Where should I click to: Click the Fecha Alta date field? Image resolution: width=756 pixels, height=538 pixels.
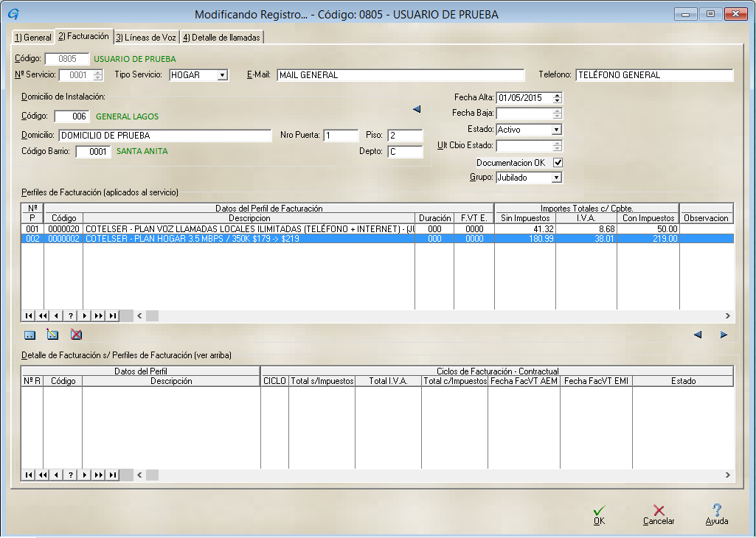point(524,98)
